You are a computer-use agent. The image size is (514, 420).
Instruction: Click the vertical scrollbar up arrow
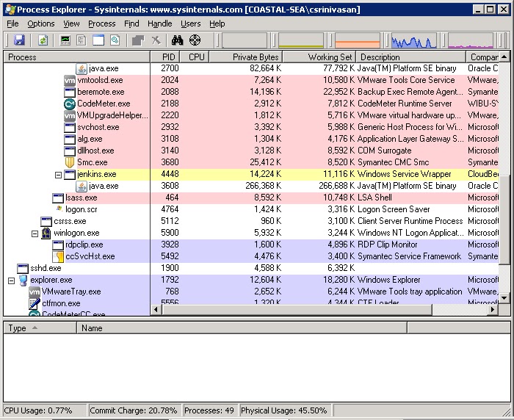pos(504,57)
